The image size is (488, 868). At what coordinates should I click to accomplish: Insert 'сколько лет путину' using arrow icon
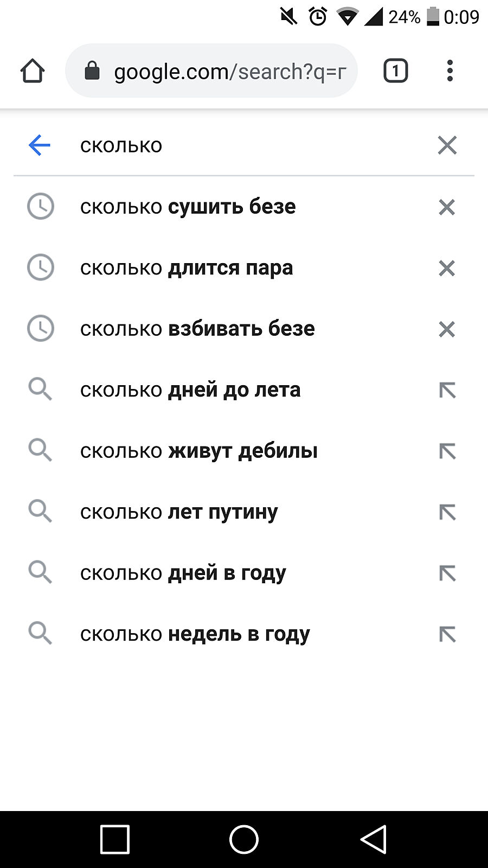pos(447,512)
